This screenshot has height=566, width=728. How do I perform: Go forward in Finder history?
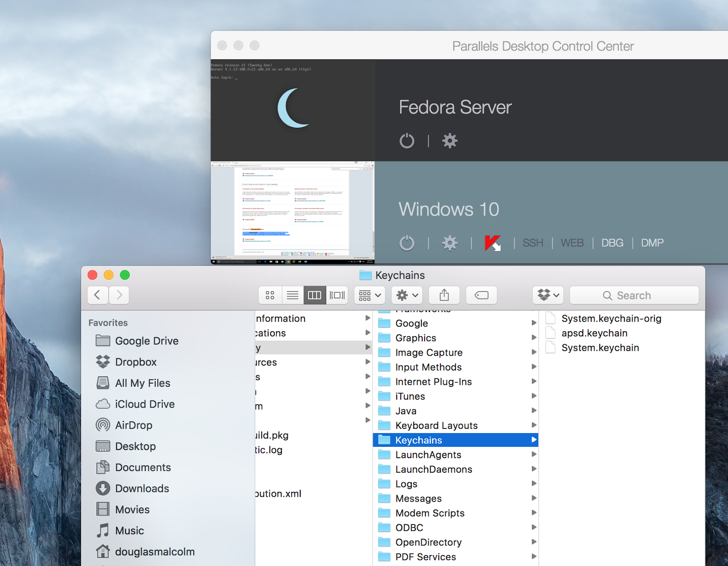point(119,295)
